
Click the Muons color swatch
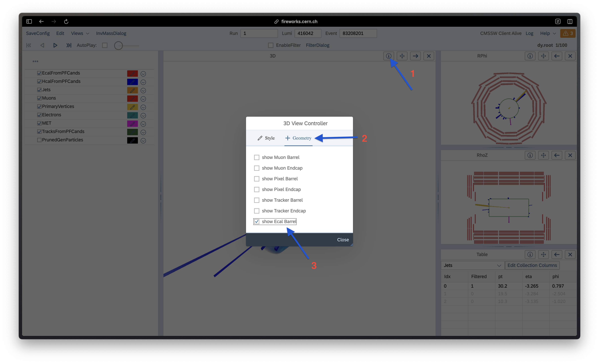pyautogui.click(x=132, y=98)
